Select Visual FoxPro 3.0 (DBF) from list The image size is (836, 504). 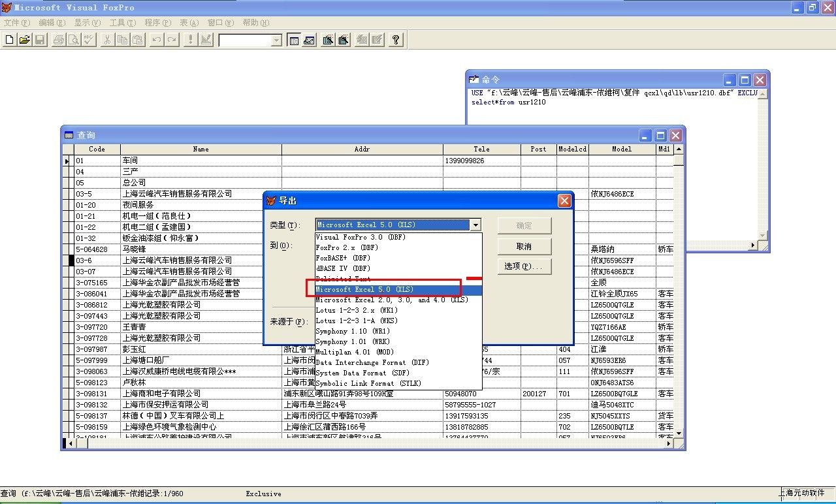point(361,237)
